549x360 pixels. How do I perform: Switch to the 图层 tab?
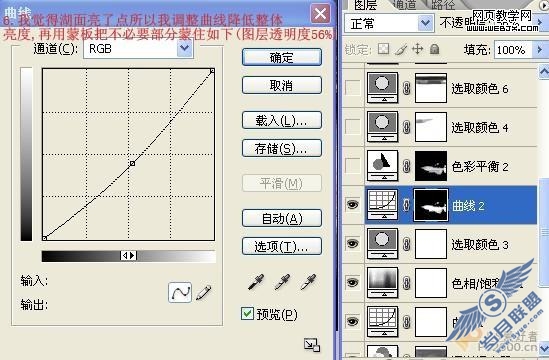click(x=366, y=5)
